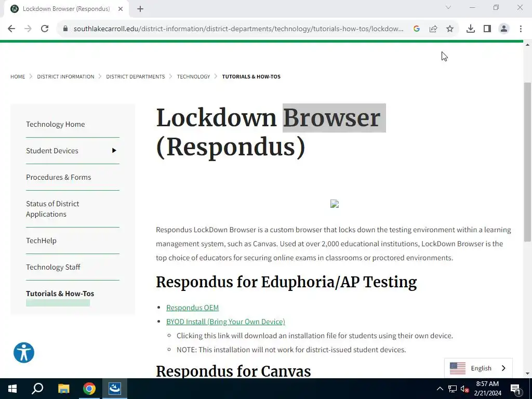Open the Respondus OEM link
The width and height of the screenshot is (532, 399).
(192, 308)
